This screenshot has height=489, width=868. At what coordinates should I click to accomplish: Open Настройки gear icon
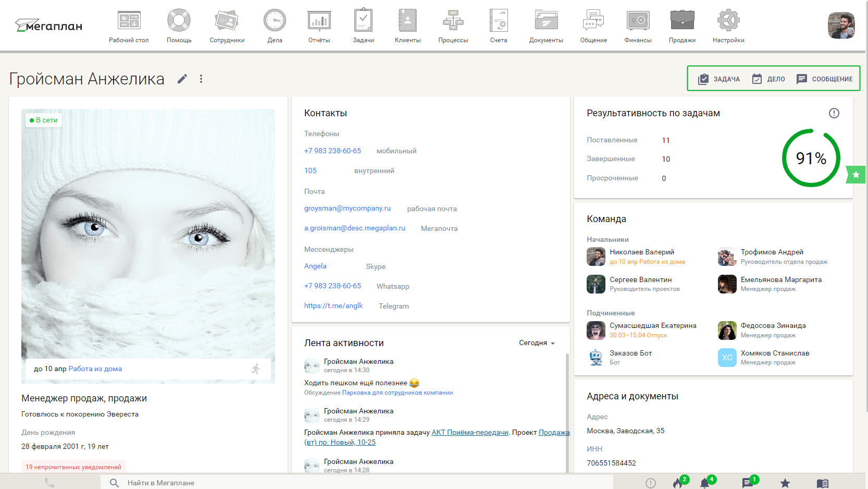pos(728,21)
